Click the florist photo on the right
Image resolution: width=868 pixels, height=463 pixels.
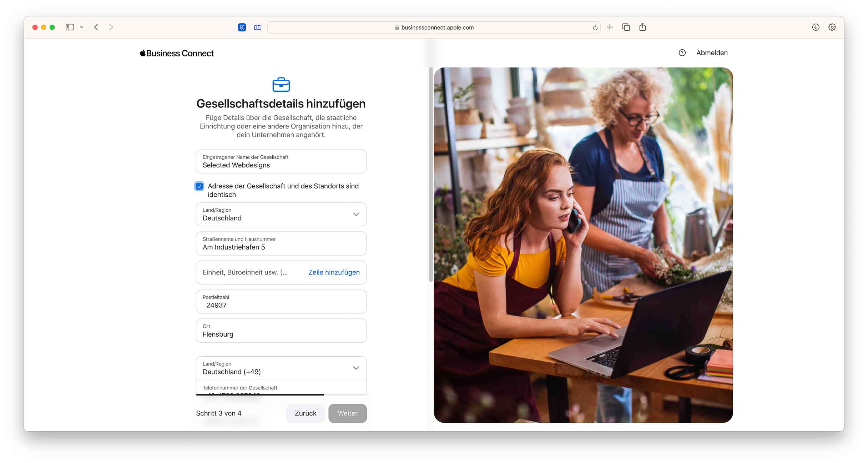tap(583, 245)
